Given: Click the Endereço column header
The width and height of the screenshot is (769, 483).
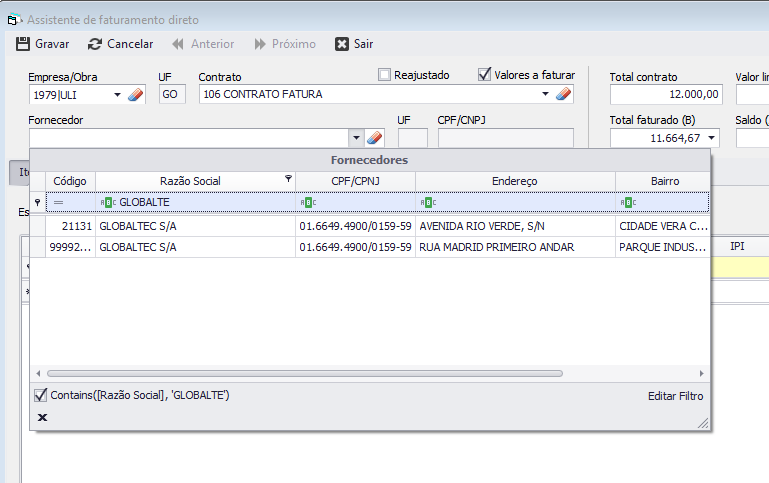Looking at the screenshot, I should (x=514, y=181).
